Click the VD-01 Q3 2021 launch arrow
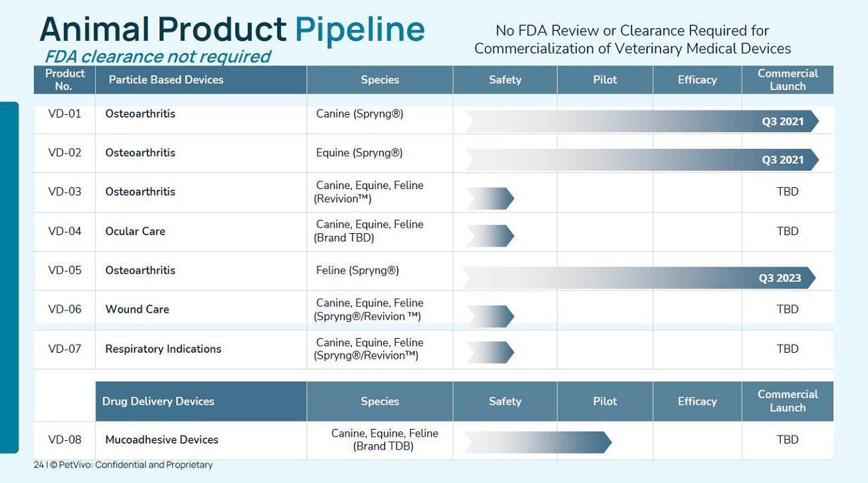Screen dimensions: 868x483 tap(642, 121)
